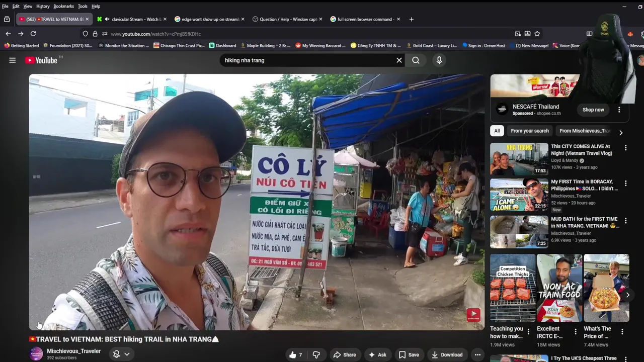
Task: Mute the clavicular Stream tab audio
Action: [x=107, y=19]
